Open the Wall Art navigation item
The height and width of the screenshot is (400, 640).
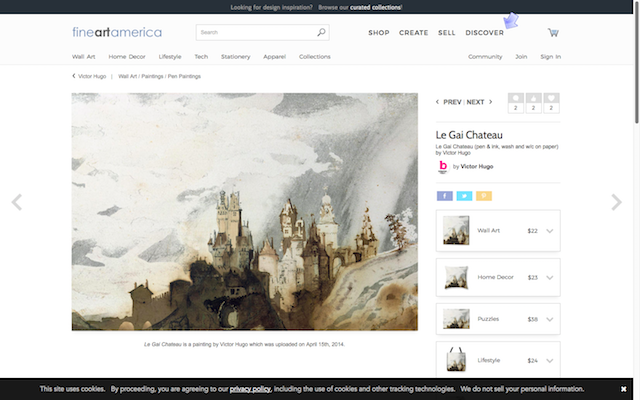(84, 57)
